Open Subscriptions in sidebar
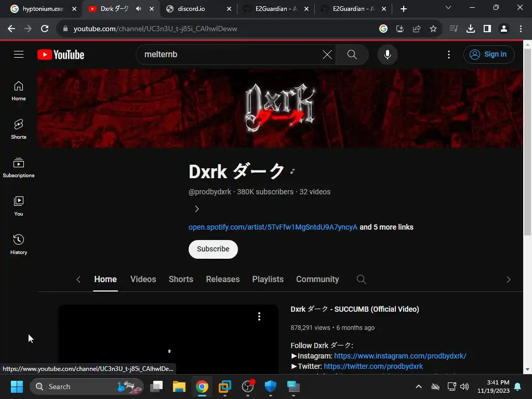 19,168
